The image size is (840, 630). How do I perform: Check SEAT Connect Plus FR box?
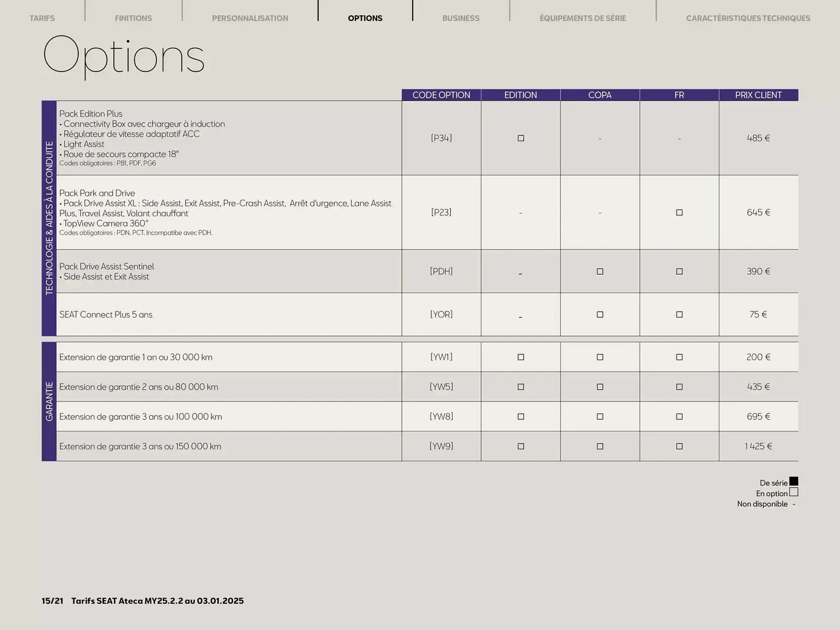click(x=679, y=315)
